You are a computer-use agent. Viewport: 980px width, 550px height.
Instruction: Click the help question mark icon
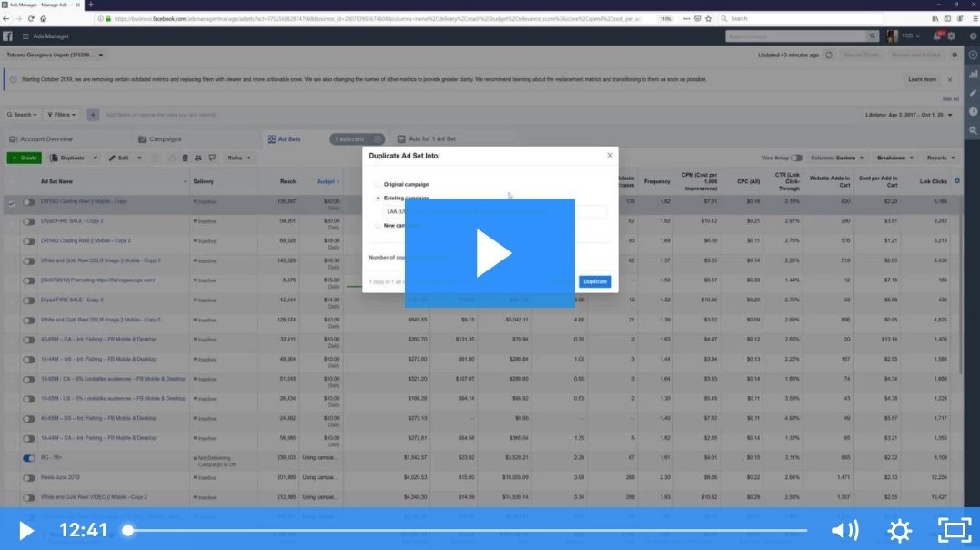point(973,36)
